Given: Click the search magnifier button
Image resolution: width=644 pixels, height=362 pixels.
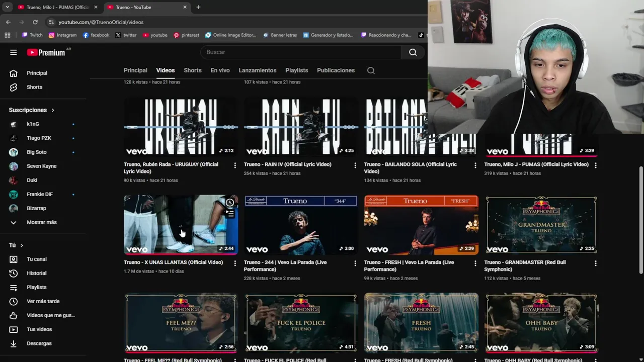Looking at the screenshot, I should point(413,52).
